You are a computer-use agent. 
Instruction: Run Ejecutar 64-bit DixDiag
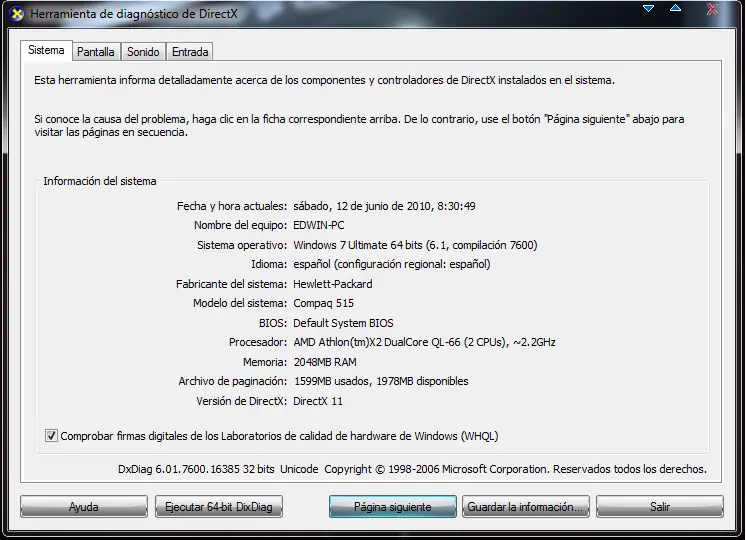(x=219, y=507)
